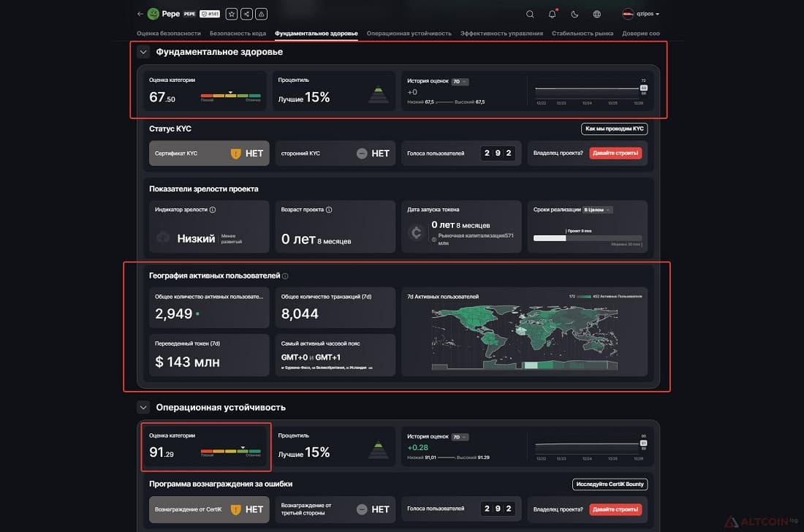Viewport: 804px width, 532px height.
Task: Click the warning triangle icon in the header
Action: click(262, 14)
